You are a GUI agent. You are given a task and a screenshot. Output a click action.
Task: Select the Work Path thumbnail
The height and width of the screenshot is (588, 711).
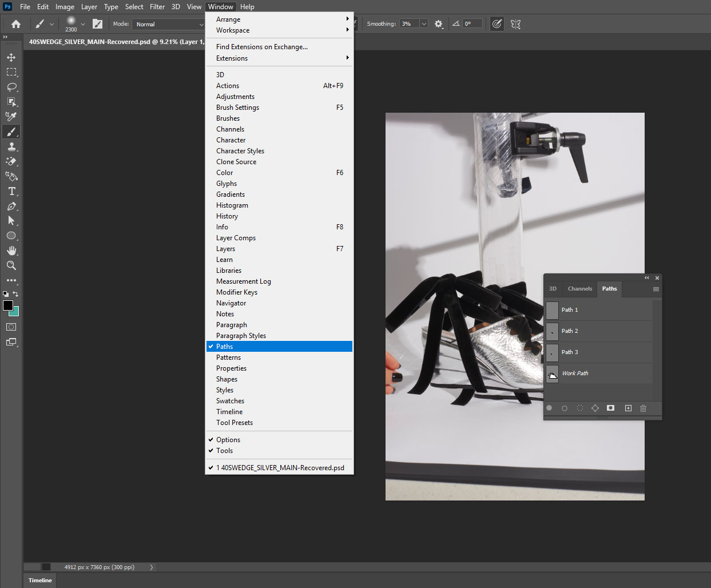[x=552, y=374]
